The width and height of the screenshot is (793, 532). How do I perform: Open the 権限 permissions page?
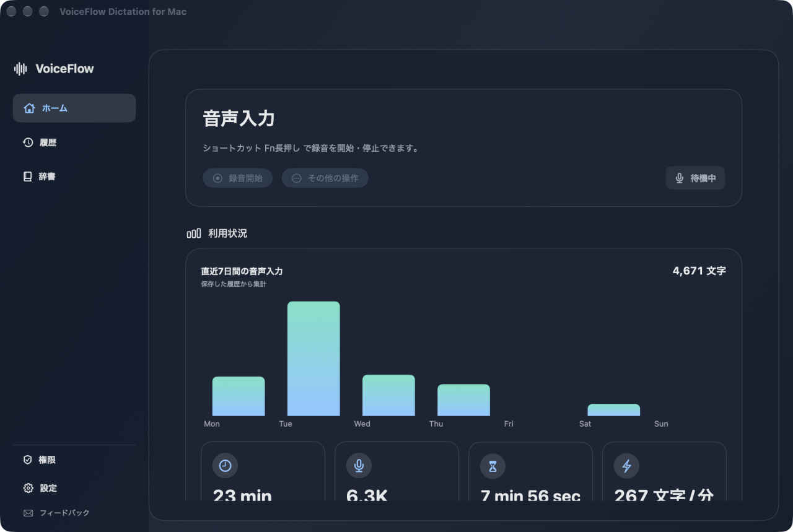(74, 460)
